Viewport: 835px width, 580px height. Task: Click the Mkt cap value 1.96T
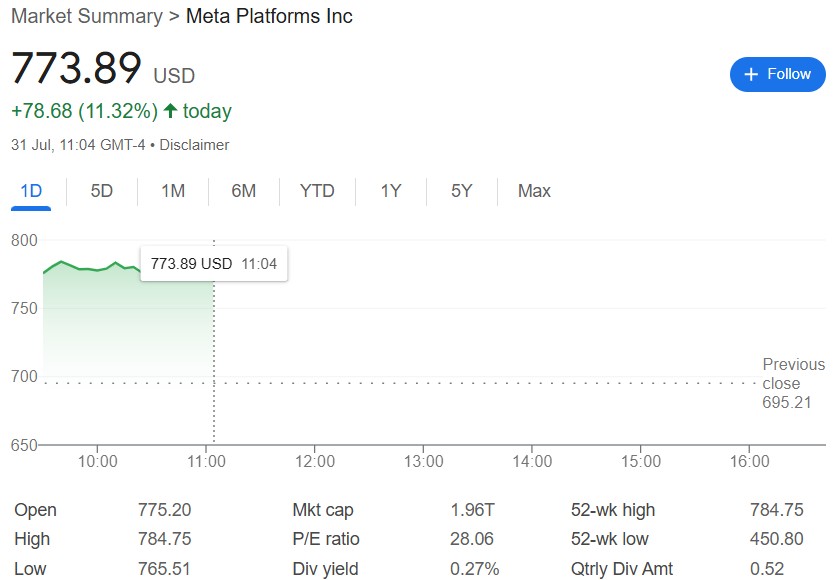point(472,510)
